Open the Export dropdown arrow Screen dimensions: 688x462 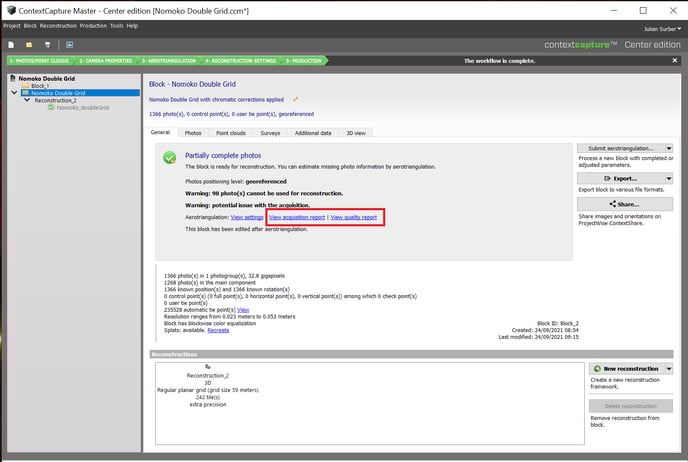pyautogui.click(x=669, y=178)
